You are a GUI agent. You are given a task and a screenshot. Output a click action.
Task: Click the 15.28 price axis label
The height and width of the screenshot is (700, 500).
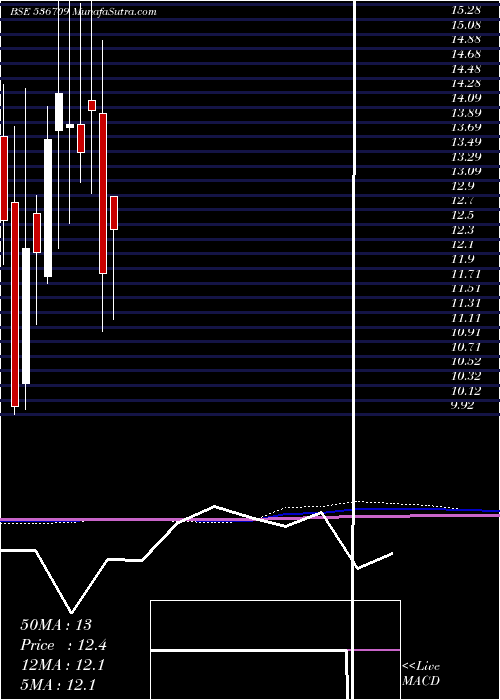point(466,10)
